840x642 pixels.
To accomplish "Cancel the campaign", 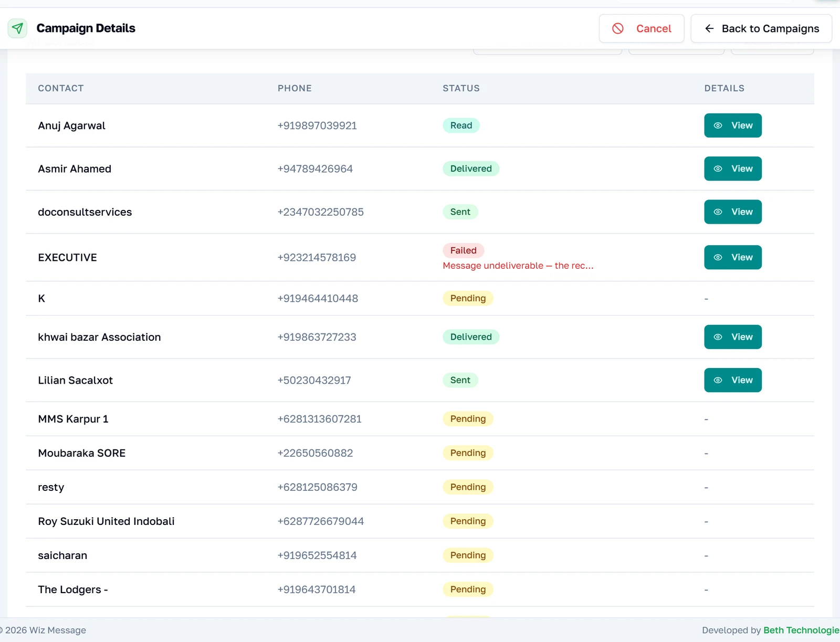I will tap(642, 28).
